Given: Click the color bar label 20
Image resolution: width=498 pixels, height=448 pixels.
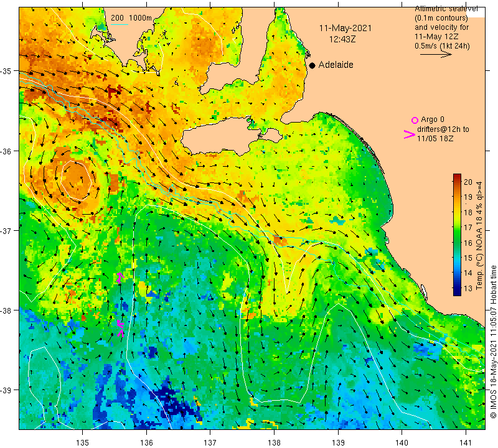Looking at the screenshot, I should point(468,182).
